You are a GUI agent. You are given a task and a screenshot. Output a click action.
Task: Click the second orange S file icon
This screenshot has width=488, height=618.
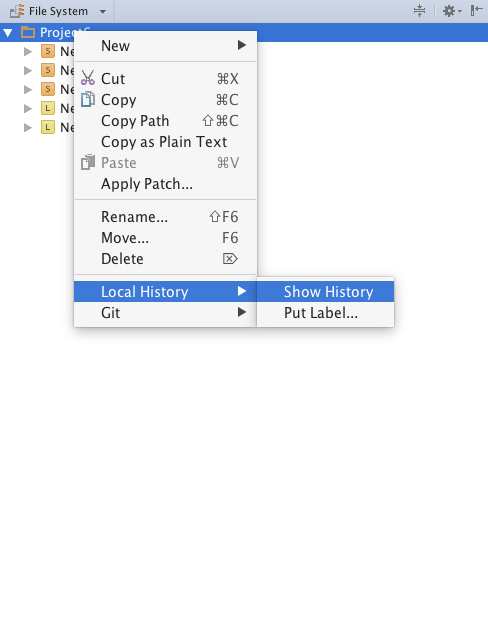pyautogui.click(x=48, y=70)
